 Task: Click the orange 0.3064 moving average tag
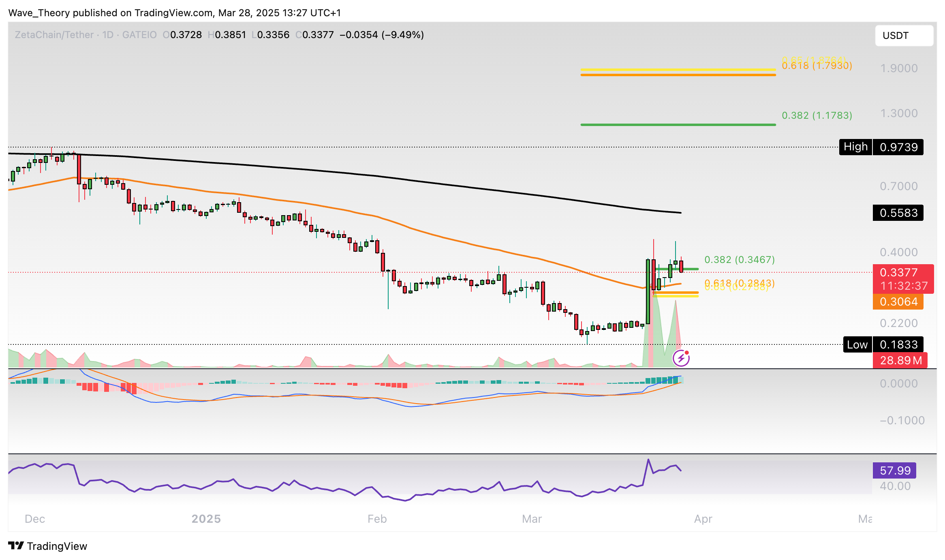[x=898, y=301]
